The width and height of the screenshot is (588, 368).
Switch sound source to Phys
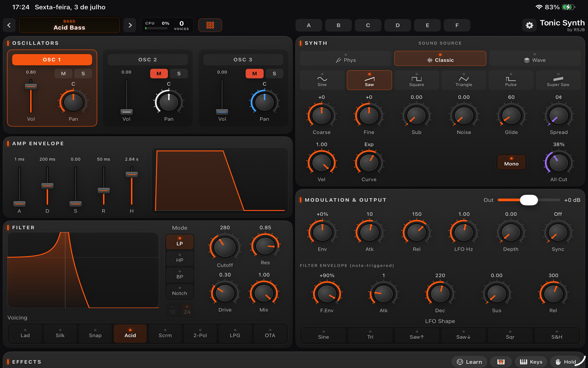[345, 58]
